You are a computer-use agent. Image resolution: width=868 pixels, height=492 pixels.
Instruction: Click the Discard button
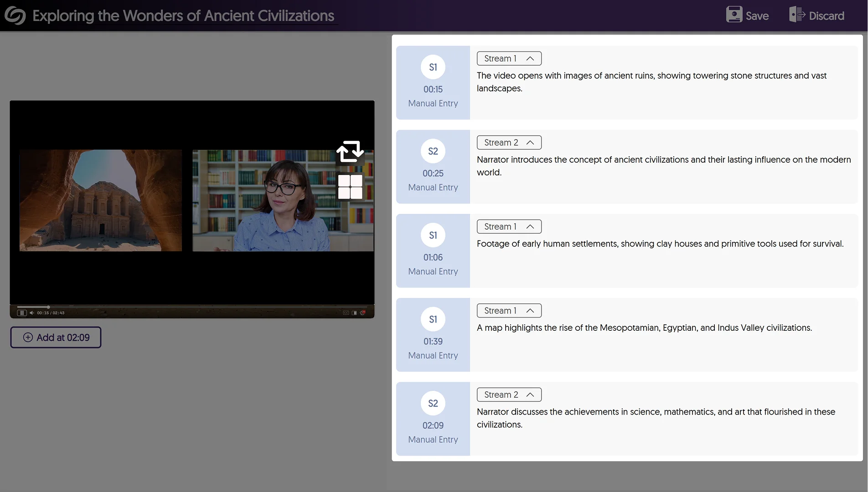[x=816, y=15]
